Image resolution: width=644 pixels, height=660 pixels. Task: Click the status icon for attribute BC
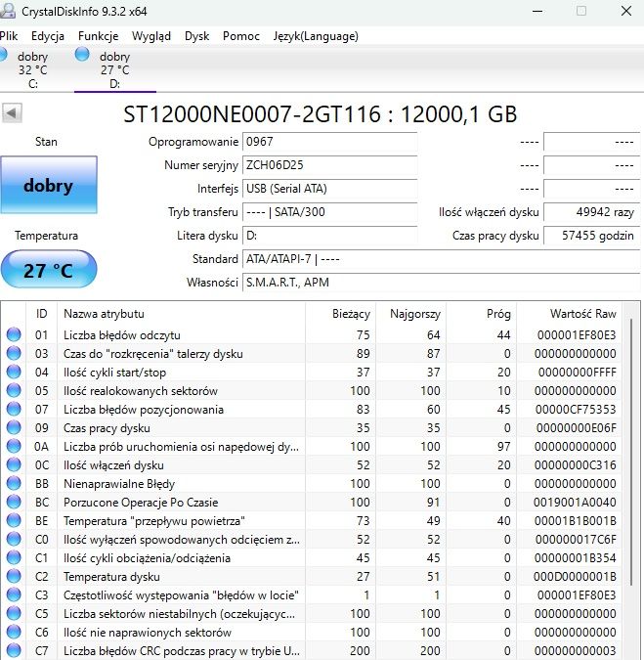tap(14, 502)
